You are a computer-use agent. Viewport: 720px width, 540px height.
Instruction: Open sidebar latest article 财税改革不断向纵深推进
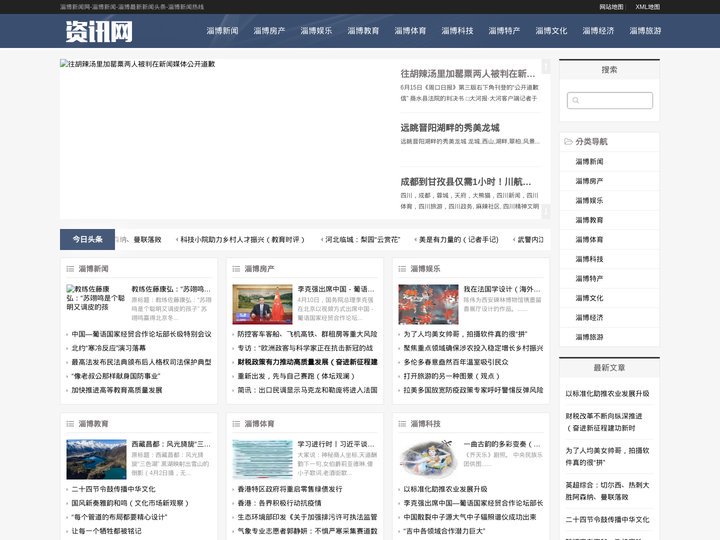pos(604,422)
